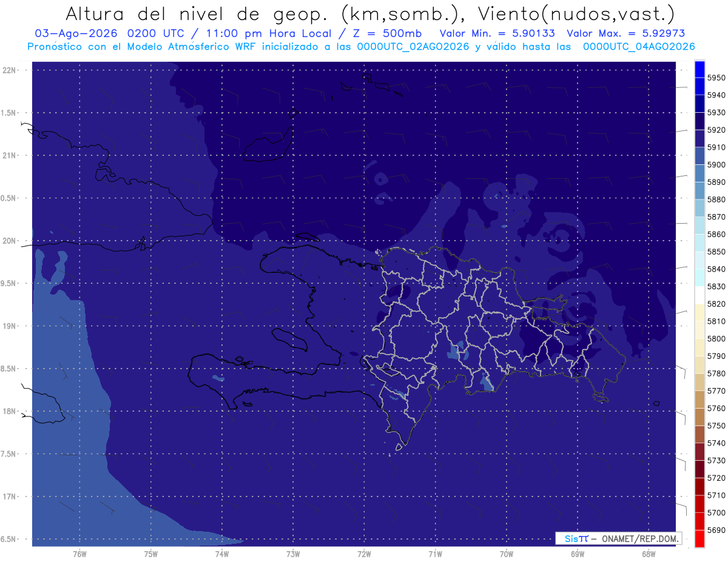
Task: Select the '76W' longitude axis label
Action: [x=79, y=554]
